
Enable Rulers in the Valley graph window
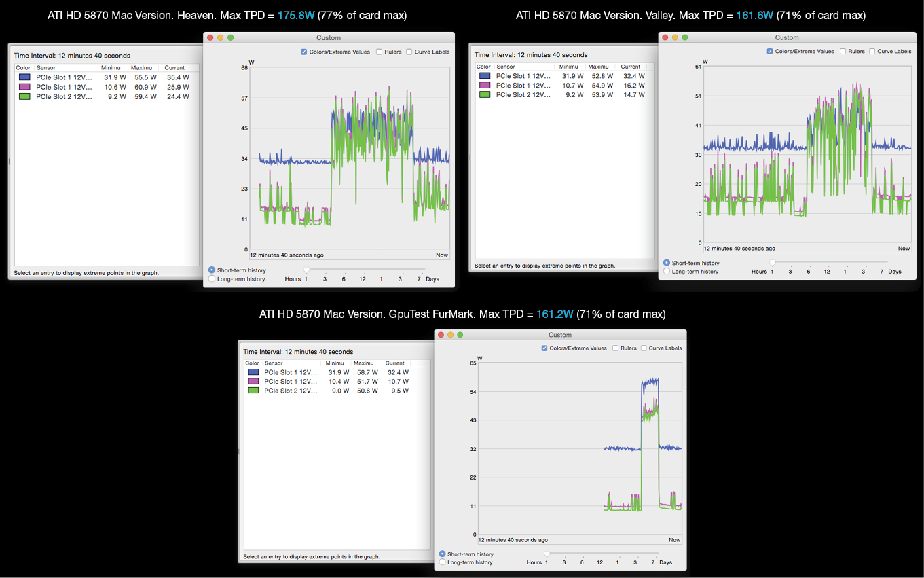coord(843,51)
